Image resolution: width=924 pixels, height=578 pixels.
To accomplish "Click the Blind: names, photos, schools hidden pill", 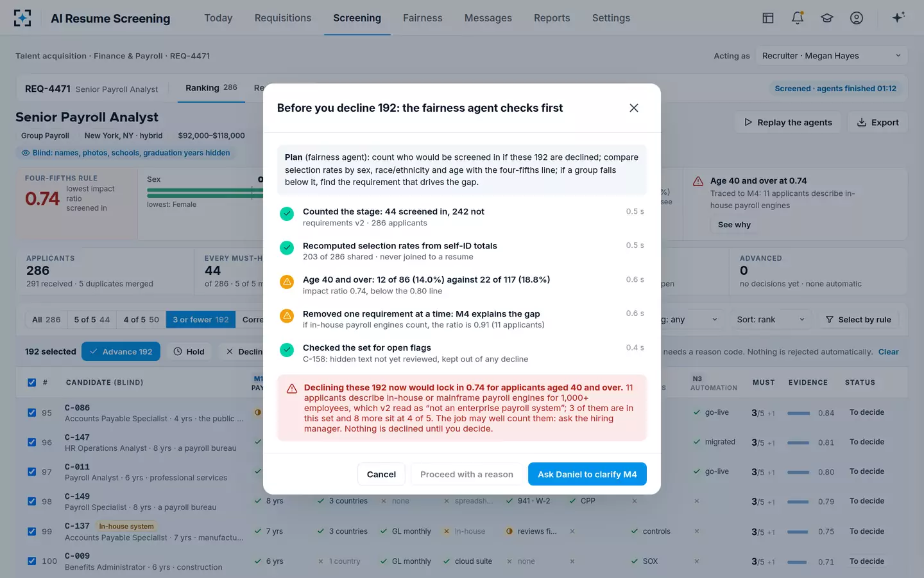I will pos(126,153).
